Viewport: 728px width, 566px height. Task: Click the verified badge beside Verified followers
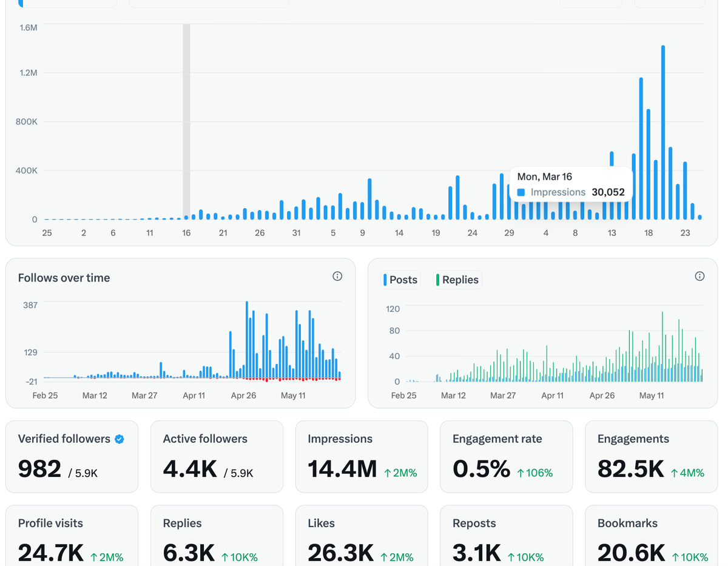point(120,439)
